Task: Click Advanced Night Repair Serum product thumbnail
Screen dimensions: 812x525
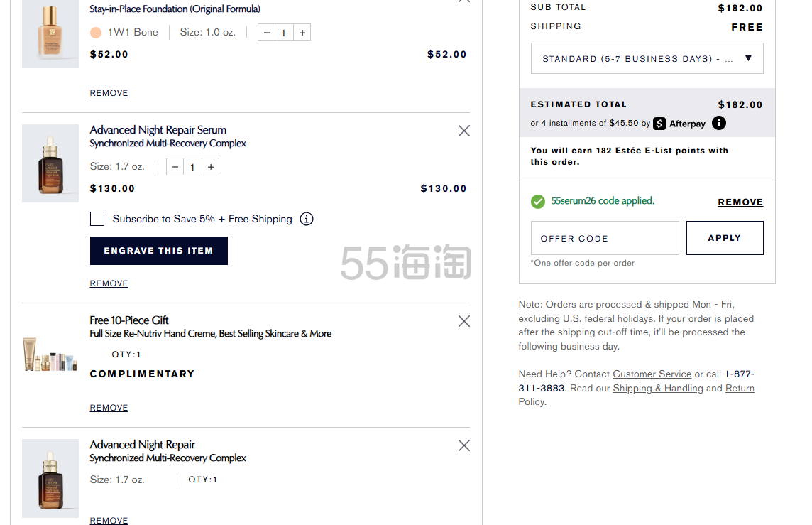Action: 50,163
